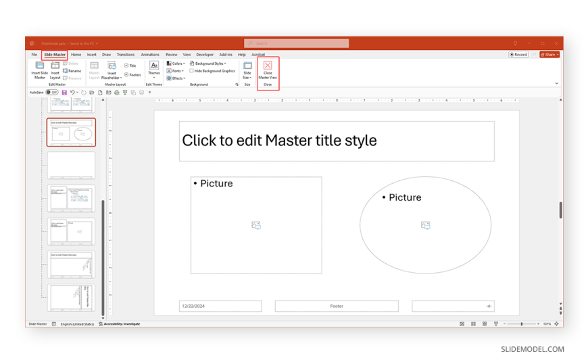Open the Fonts dropdown
This screenshot has width=588, height=364.
tap(175, 71)
